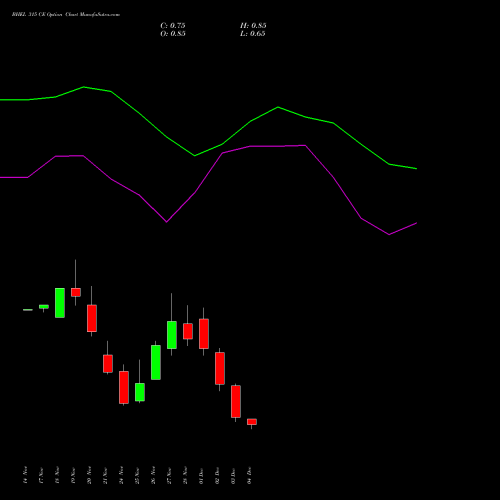500x500 pixels.
Task: Select the green candlestick for 26 Nov
Action: click(156, 362)
